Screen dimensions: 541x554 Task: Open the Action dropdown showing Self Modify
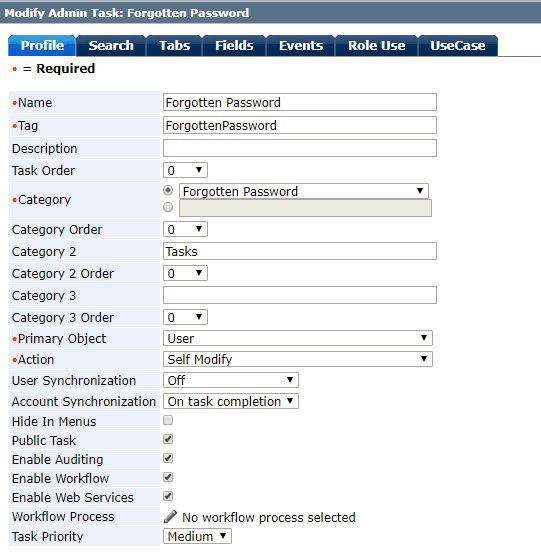click(298, 359)
